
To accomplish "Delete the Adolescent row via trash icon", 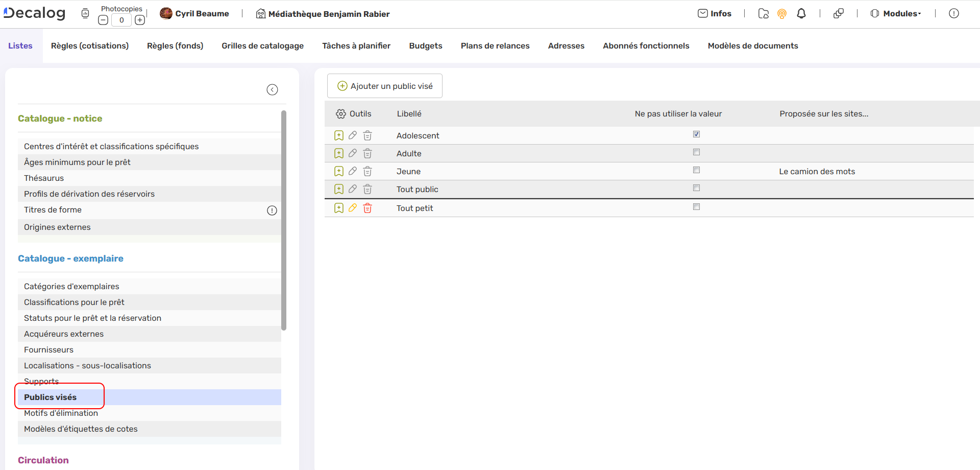I will point(367,135).
